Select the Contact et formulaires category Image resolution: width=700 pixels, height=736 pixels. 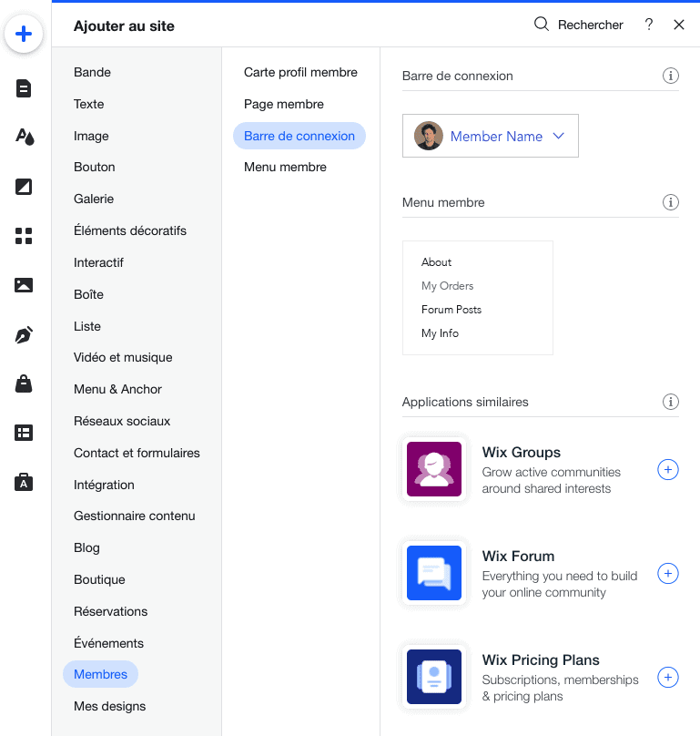tap(137, 454)
